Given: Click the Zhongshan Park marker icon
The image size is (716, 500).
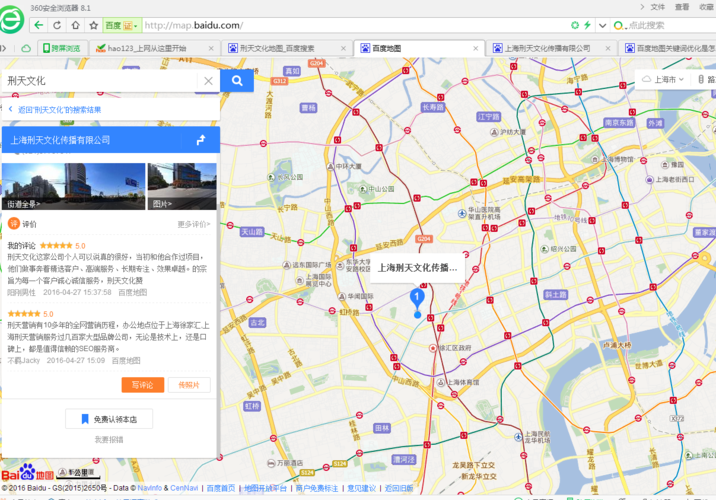Looking at the screenshot, I should point(363,189).
